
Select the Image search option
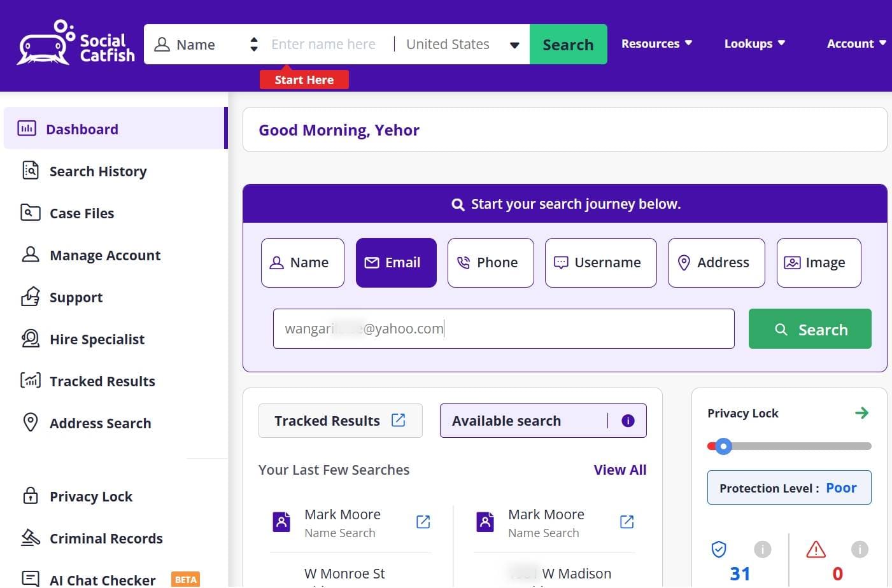(818, 262)
